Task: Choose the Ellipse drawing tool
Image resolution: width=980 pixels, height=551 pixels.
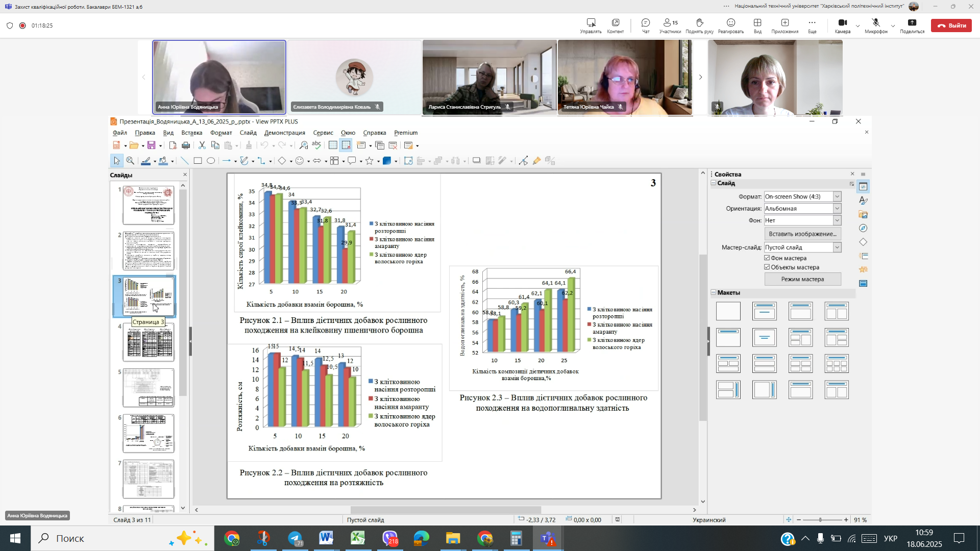Action: [x=211, y=161]
